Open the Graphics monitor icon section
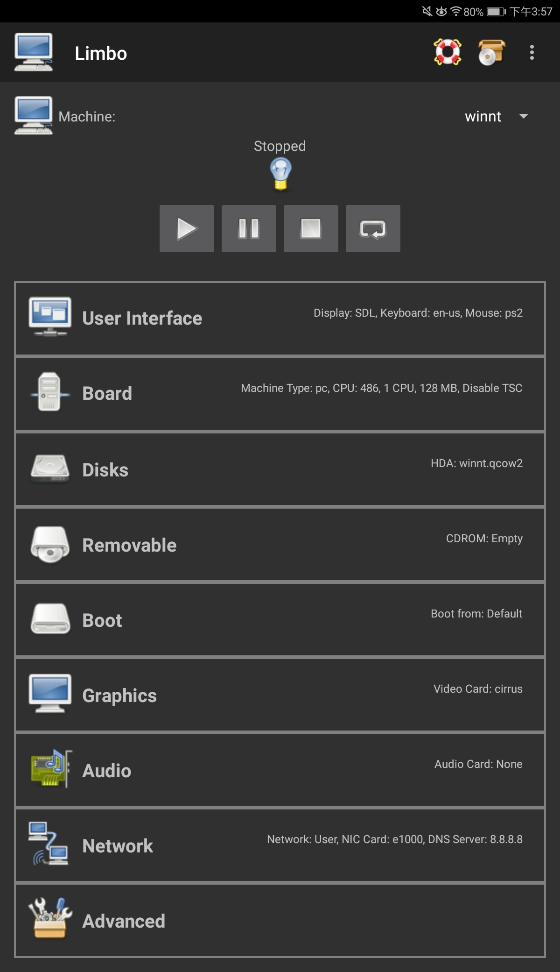 click(x=50, y=693)
